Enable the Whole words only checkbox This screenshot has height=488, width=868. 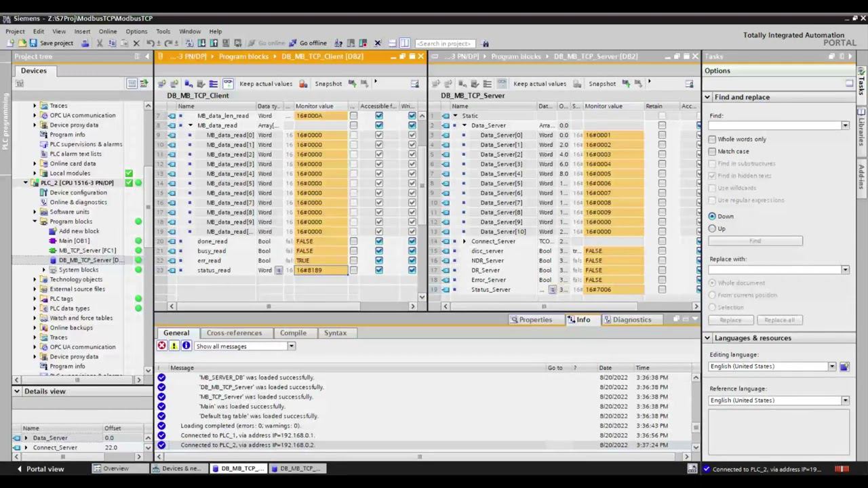tap(712, 139)
